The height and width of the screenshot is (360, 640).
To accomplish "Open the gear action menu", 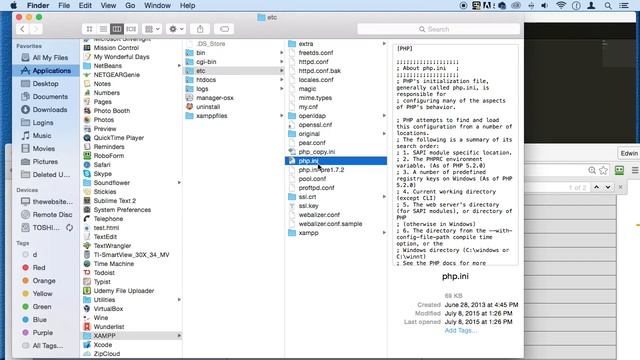I will 176,29.
